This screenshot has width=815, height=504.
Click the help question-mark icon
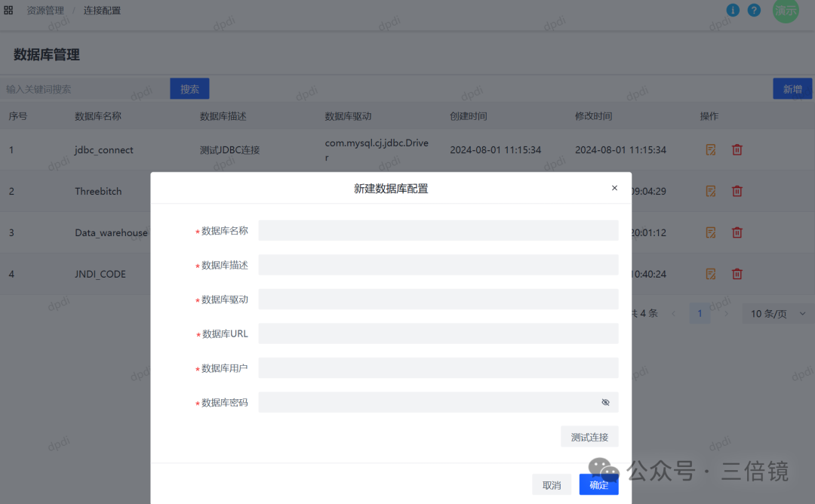(754, 11)
